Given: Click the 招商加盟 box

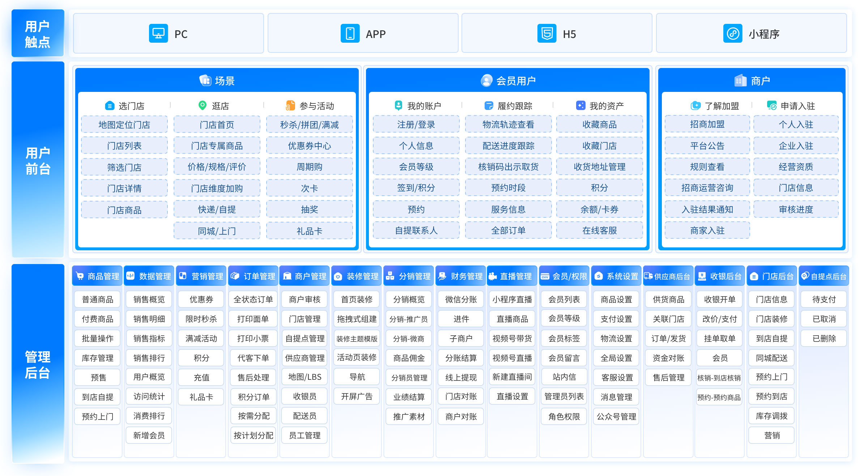Looking at the screenshot, I should tap(707, 124).
